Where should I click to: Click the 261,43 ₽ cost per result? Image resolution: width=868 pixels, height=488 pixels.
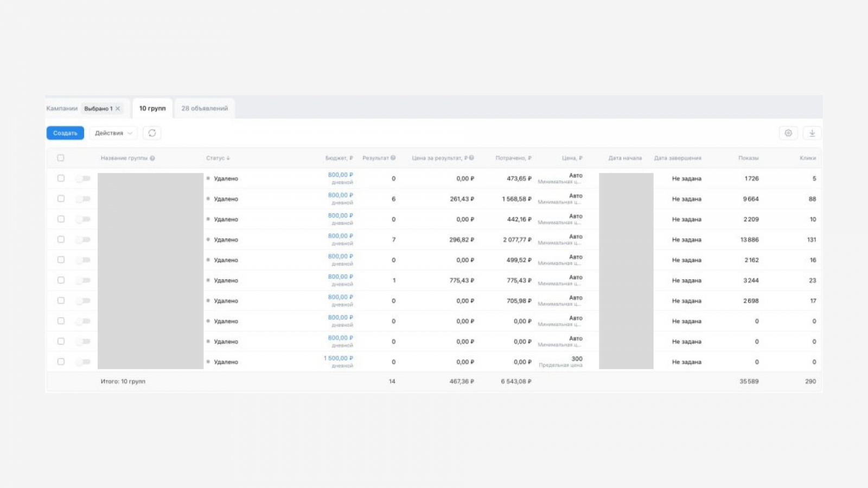462,199
